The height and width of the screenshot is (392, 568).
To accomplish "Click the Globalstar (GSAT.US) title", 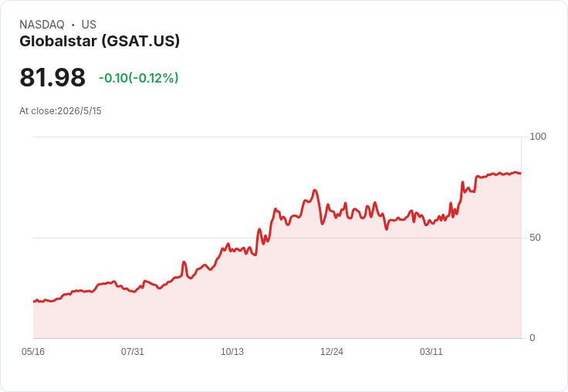I will [100, 42].
